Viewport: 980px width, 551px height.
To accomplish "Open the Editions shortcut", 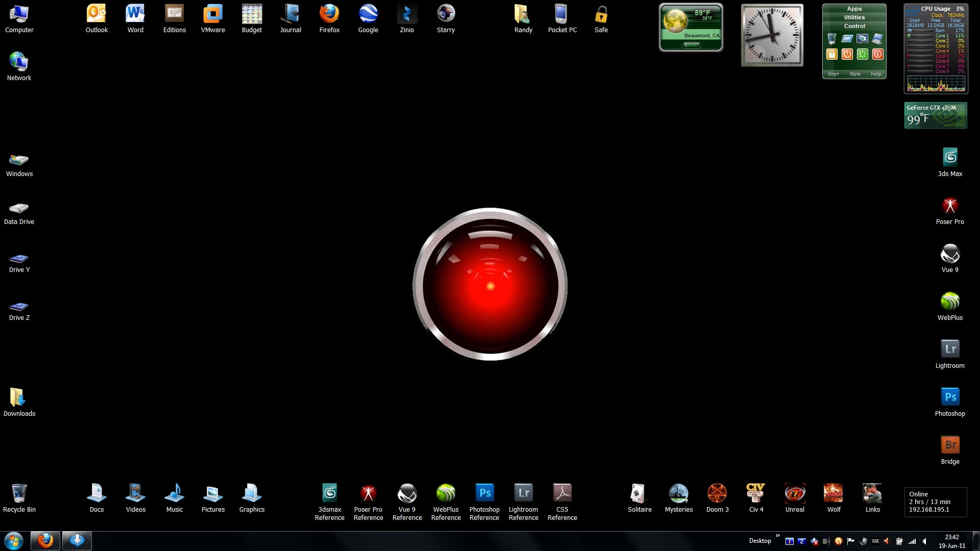I will tap(174, 19).
